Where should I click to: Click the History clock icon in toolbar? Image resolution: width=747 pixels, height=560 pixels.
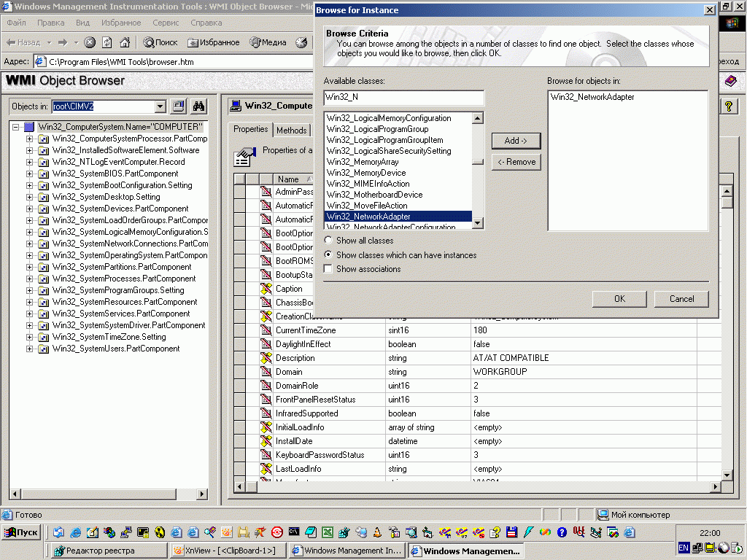click(301, 42)
